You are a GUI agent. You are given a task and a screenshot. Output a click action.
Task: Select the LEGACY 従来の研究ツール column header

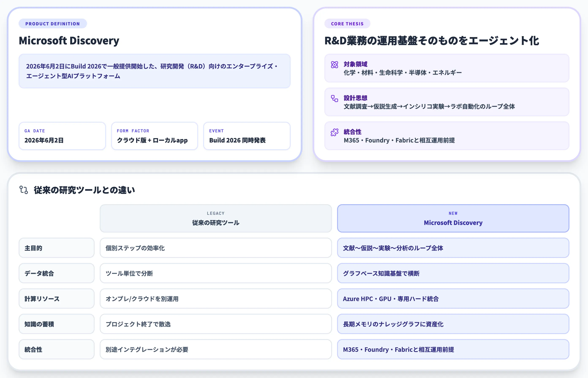(x=216, y=218)
